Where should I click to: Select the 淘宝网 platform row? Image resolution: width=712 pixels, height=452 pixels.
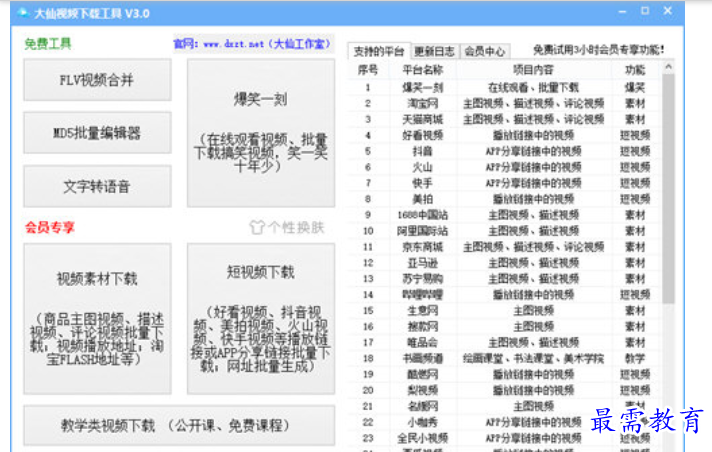[504, 104]
